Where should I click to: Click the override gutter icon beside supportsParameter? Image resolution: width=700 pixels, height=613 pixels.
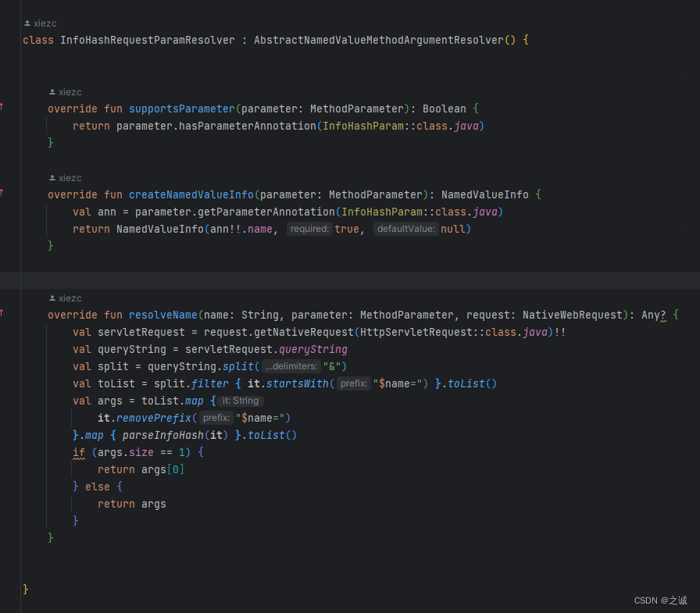click(2, 106)
